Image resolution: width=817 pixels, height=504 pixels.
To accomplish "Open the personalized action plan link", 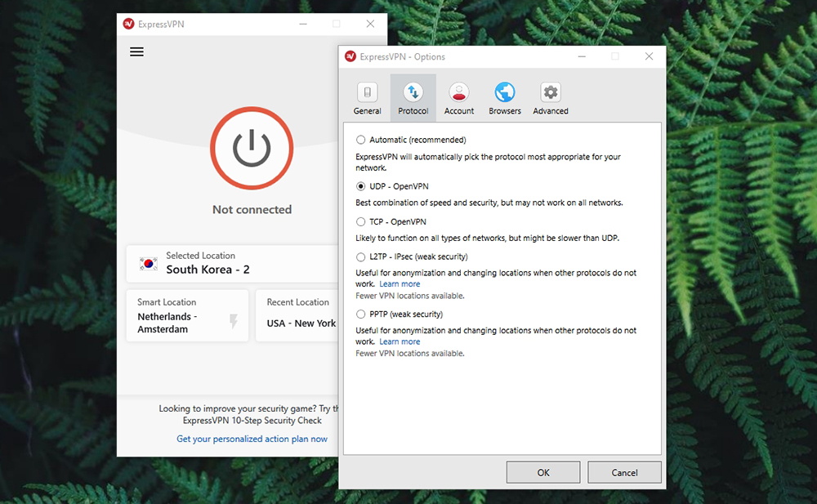I will coord(252,439).
